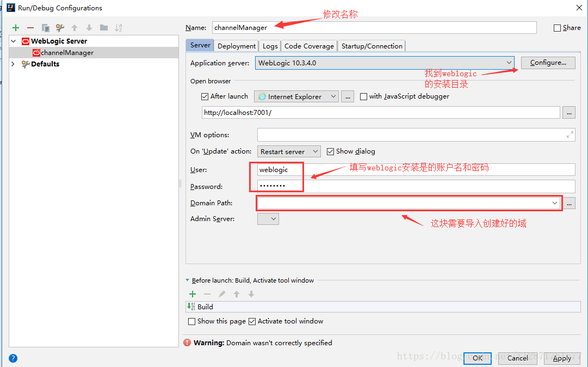Click the Configure... button
Screen dimensions: 588x367
pos(548,63)
